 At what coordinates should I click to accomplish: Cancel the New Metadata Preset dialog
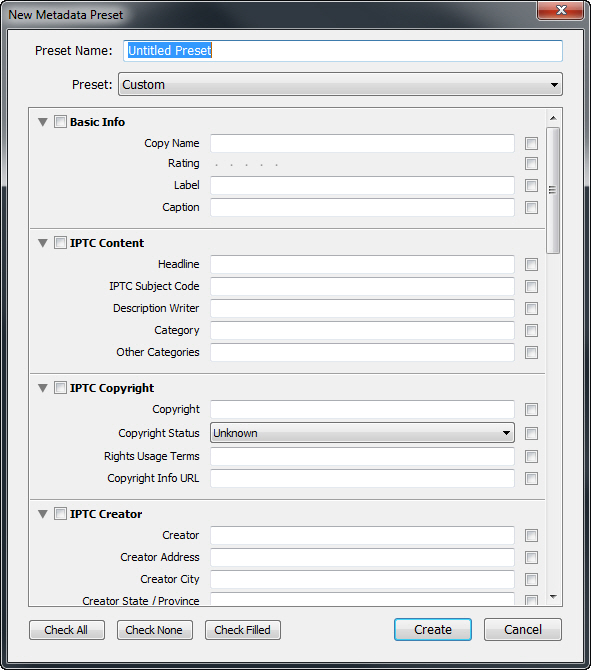tap(523, 629)
